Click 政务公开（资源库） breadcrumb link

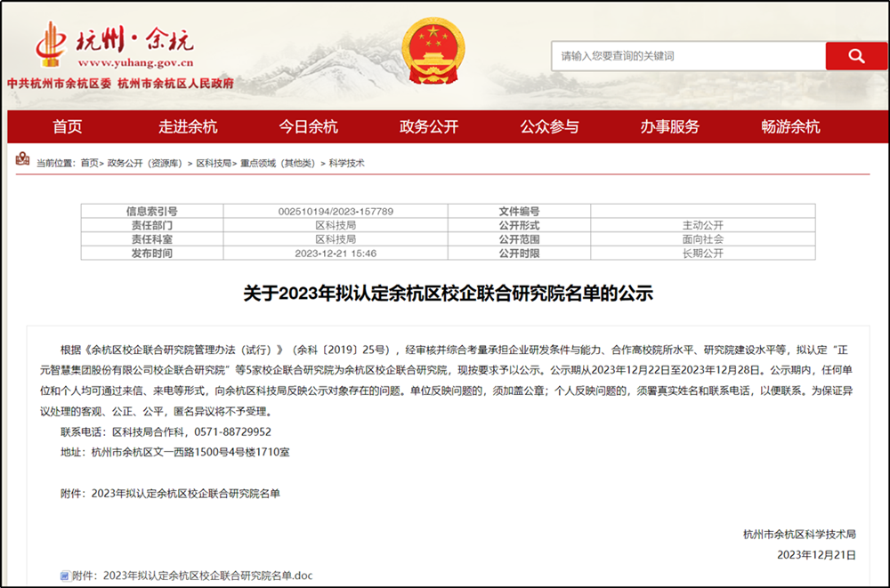(144, 164)
